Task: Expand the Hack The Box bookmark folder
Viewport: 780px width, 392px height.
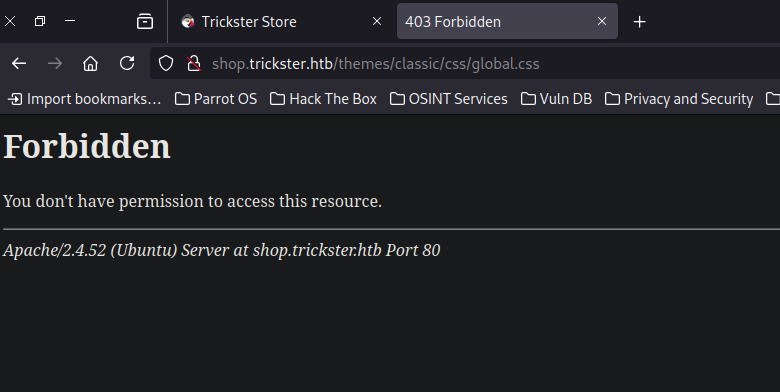Action: [x=323, y=99]
